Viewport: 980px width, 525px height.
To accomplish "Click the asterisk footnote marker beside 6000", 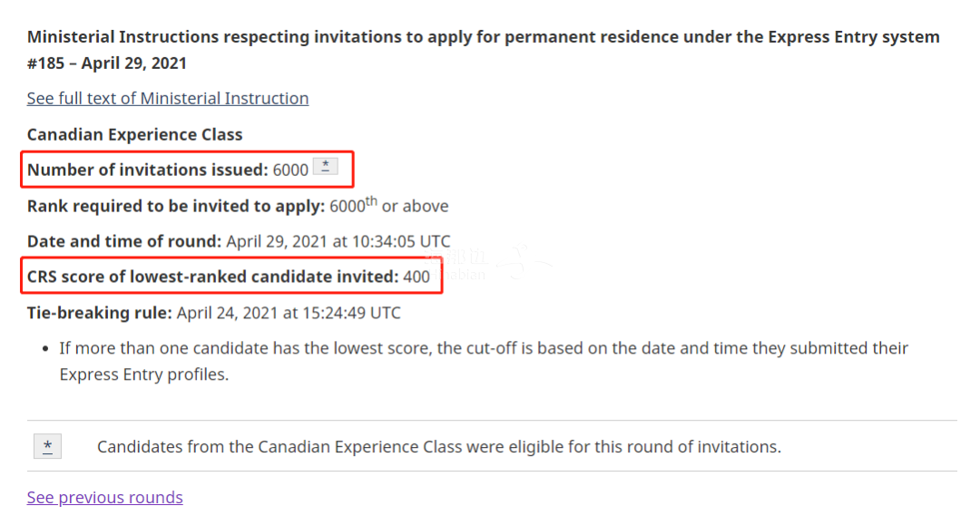I will pos(326,167).
